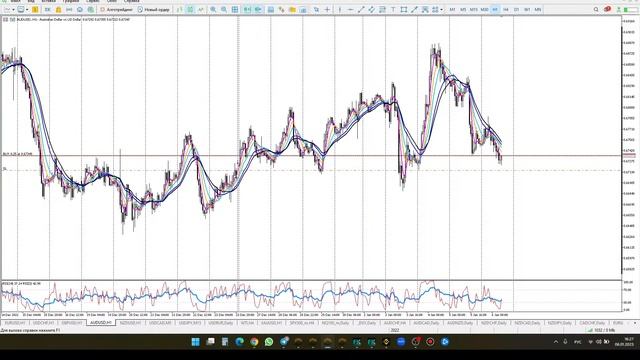Image resolution: width=640 pixels, height=360 pixels.
Task: Switch timeframe to M30
Action: [484, 9]
